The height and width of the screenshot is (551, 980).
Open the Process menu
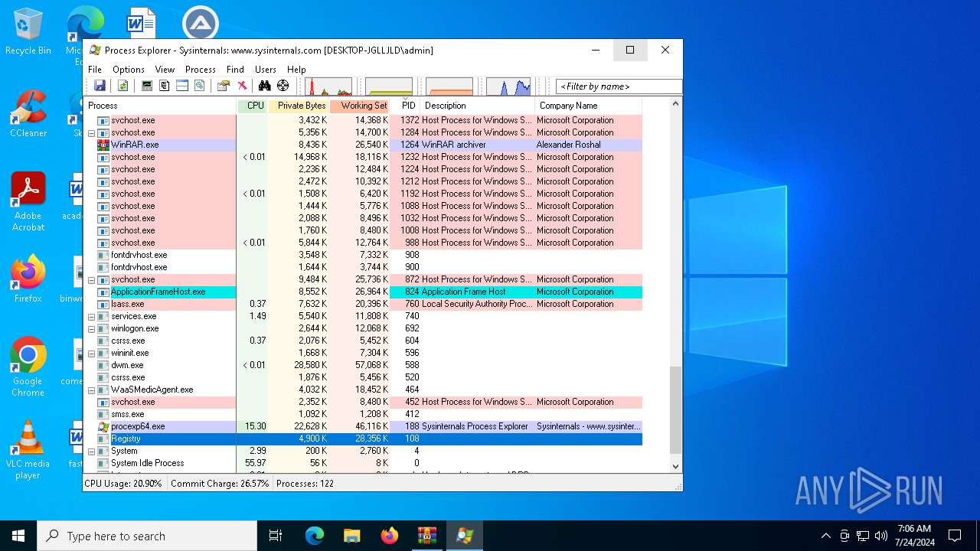pos(201,69)
